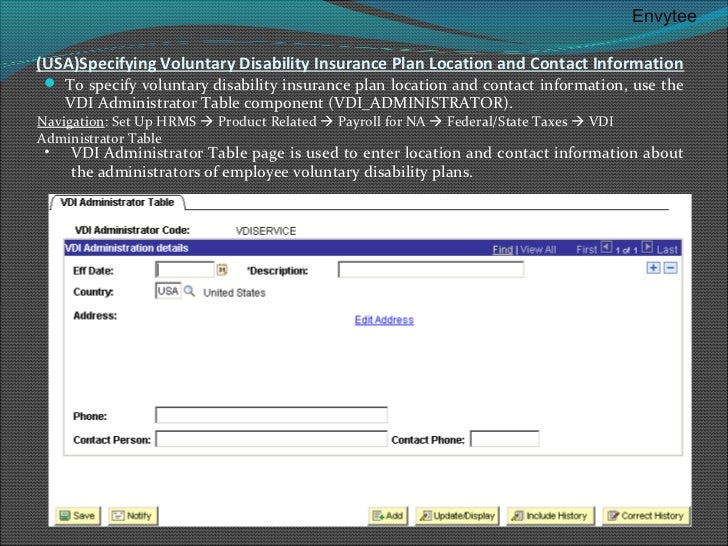Click the Notify button

coord(133,516)
